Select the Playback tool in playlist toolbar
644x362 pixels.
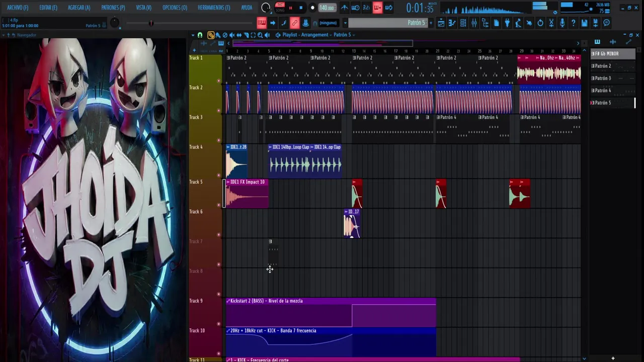[x=267, y=35]
